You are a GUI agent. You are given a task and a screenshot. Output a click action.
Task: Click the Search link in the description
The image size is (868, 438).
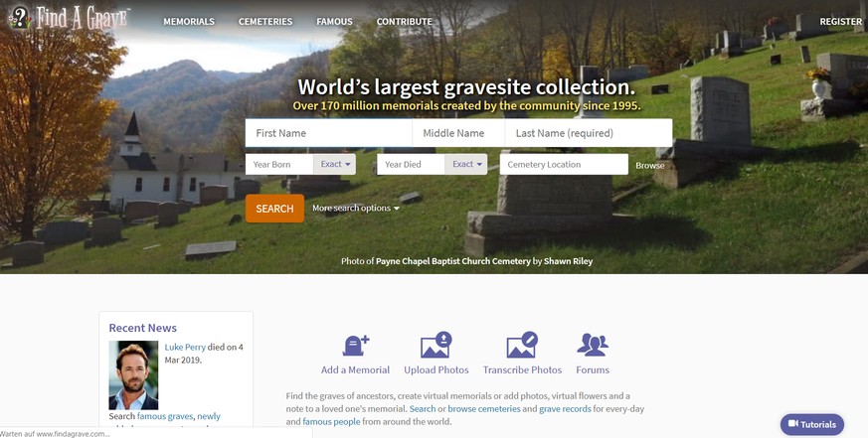tap(423, 408)
